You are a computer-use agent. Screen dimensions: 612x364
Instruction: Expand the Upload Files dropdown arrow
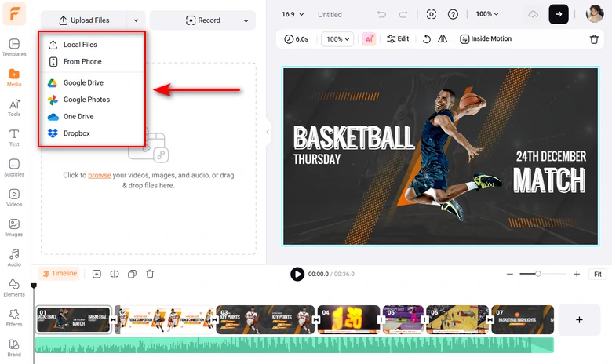[x=136, y=20]
